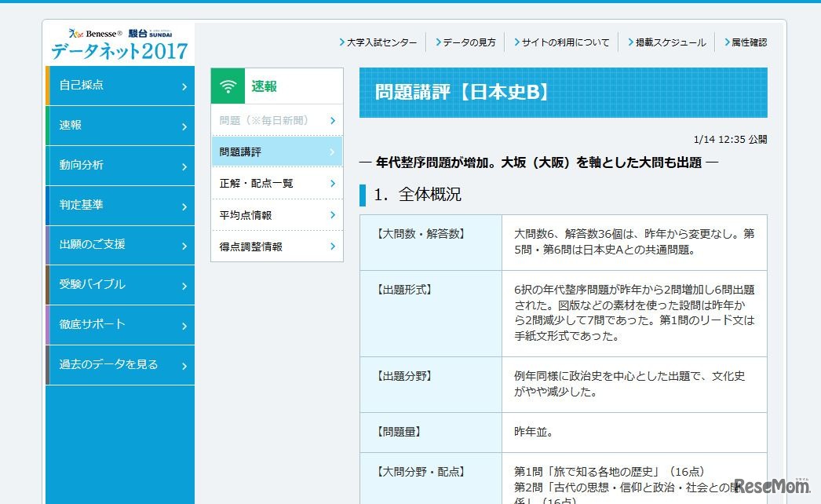Click the arrow icon on the 徹底サポート button

pyautogui.click(x=183, y=325)
